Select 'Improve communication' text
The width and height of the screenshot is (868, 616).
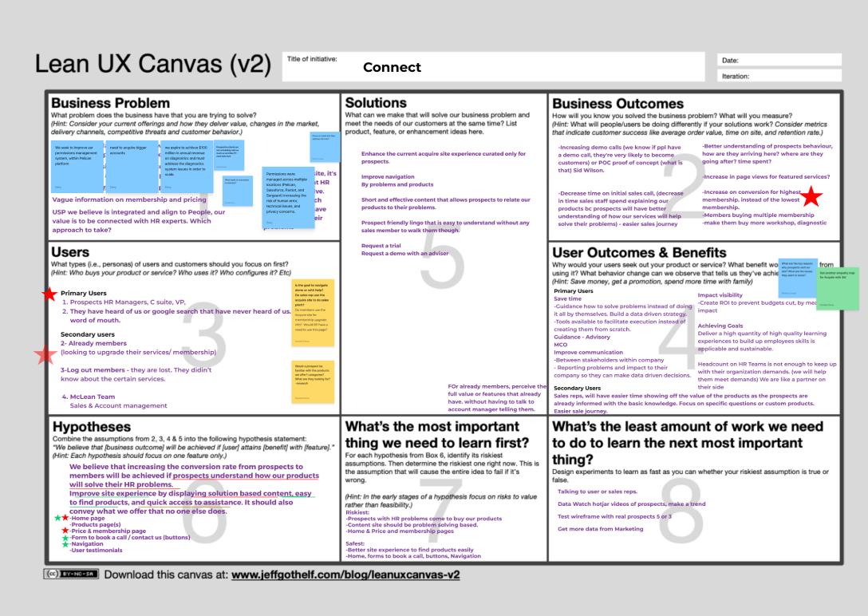(589, 353)
